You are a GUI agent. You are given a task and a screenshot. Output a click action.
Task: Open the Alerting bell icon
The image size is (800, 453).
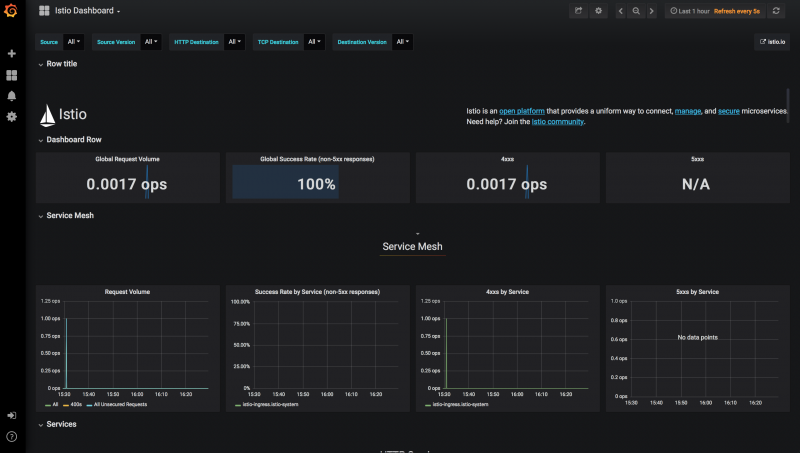[x=12, y=96]
